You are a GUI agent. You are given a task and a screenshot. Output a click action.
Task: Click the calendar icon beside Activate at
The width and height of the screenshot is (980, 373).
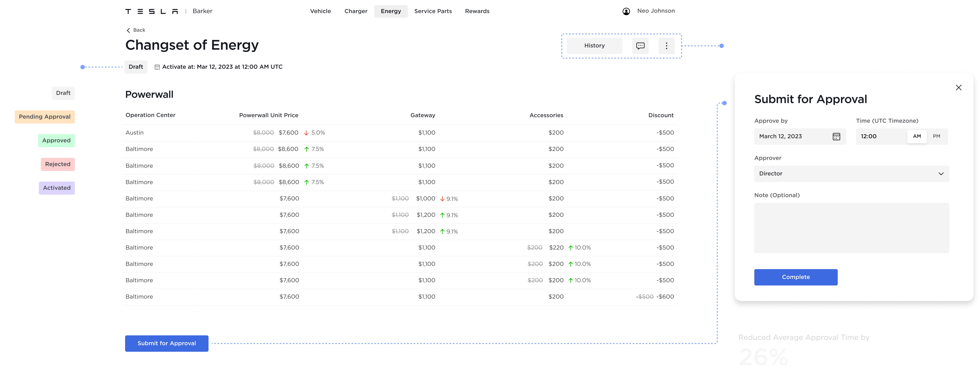(157, 67)
